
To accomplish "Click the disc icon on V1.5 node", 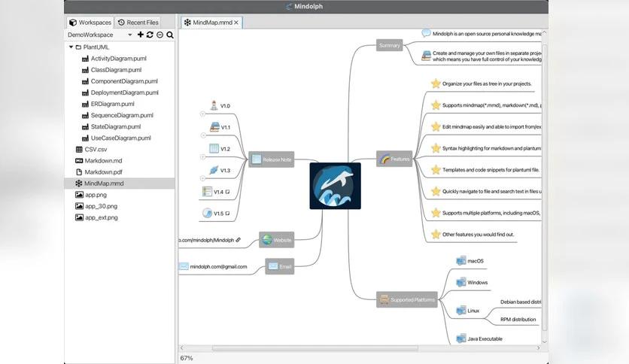I will (207, 213).
